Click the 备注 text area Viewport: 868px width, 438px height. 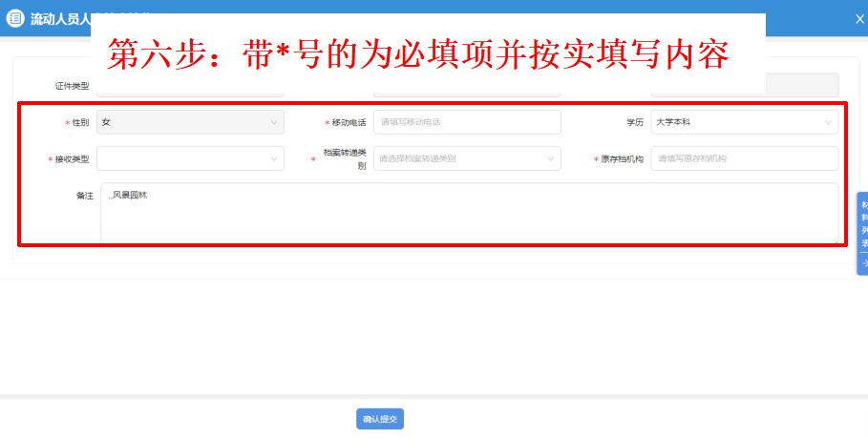470,214
